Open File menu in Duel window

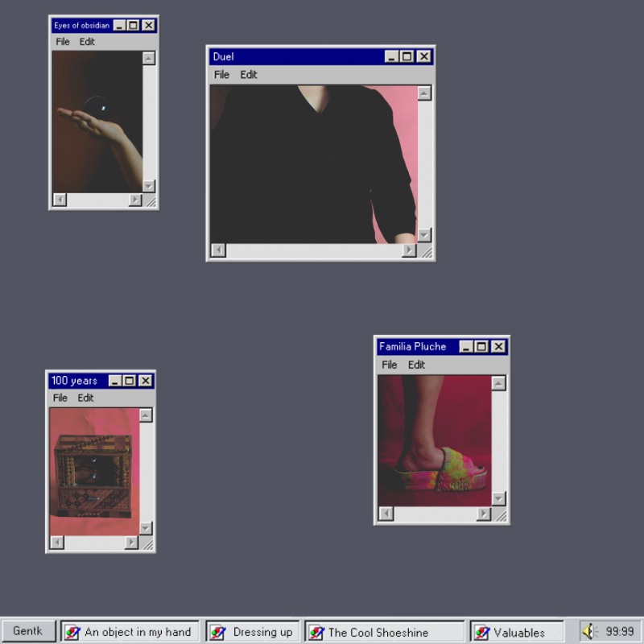221,75
